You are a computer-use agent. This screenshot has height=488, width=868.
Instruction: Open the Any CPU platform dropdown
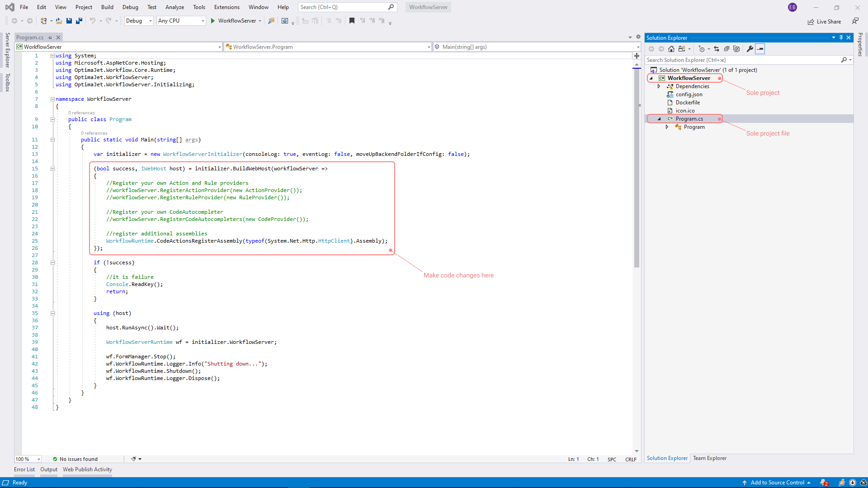point(181,21)
